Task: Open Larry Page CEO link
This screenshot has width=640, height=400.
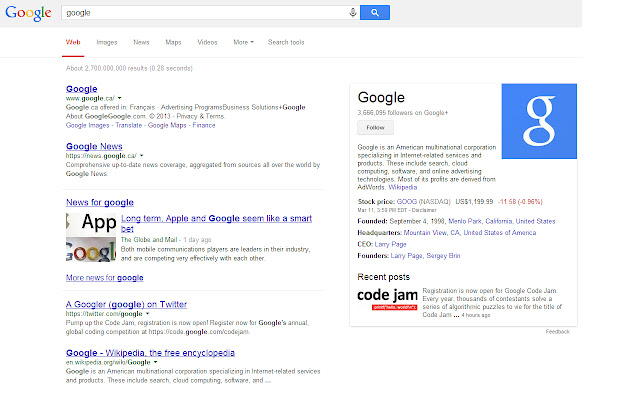Action: [390, 244]
